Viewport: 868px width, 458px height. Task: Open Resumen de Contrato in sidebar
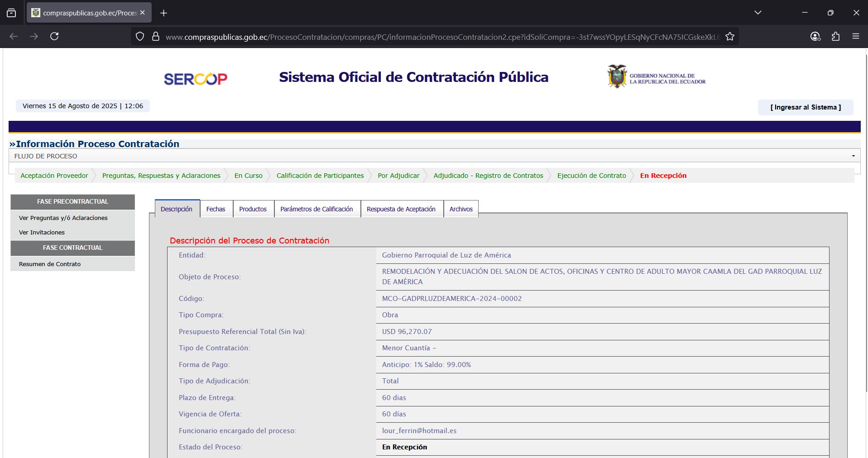(x=50, y=264)
